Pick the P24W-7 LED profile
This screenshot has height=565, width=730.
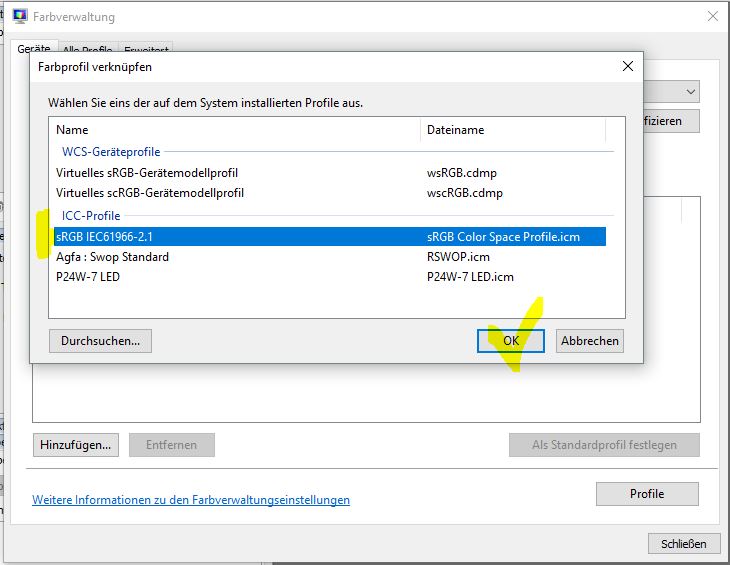coord(88,277)
